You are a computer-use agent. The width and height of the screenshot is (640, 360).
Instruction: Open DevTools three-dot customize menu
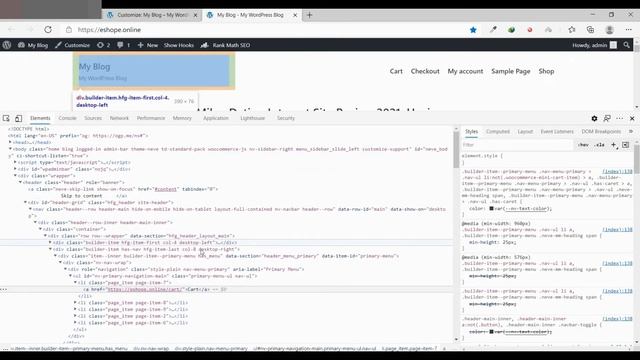620,118
